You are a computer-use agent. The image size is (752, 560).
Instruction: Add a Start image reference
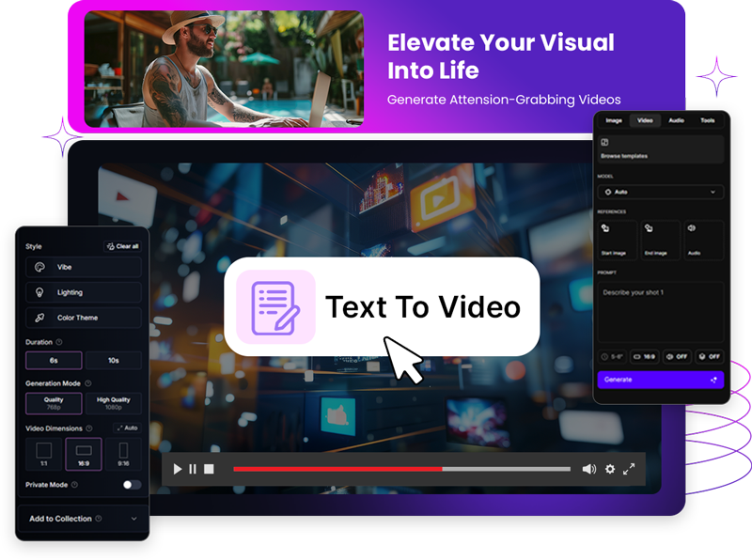tap(616, 240)
